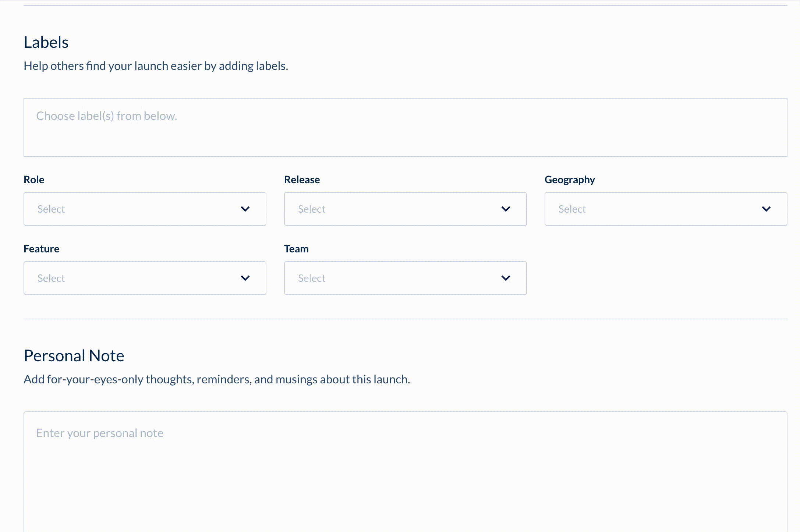Click the chevron arrow in Release dropdown

[x=506, y=209]
